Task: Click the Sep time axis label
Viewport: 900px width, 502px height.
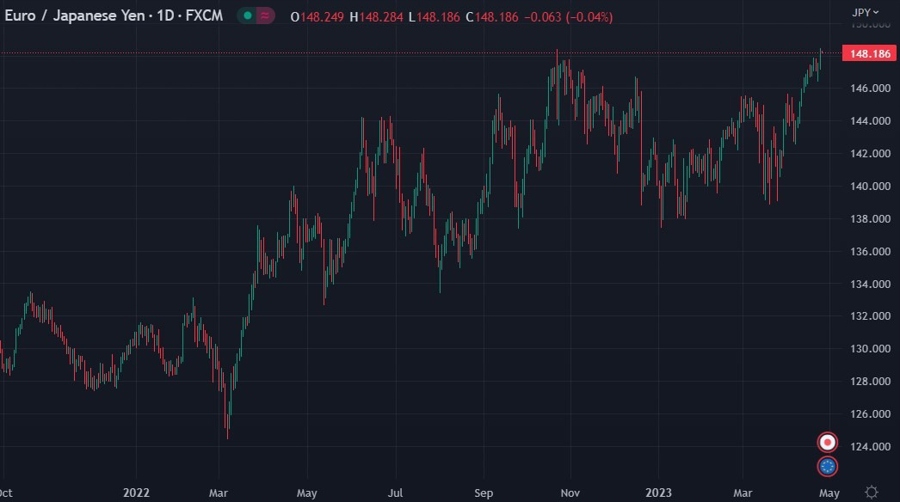Action: click(483, 493)
